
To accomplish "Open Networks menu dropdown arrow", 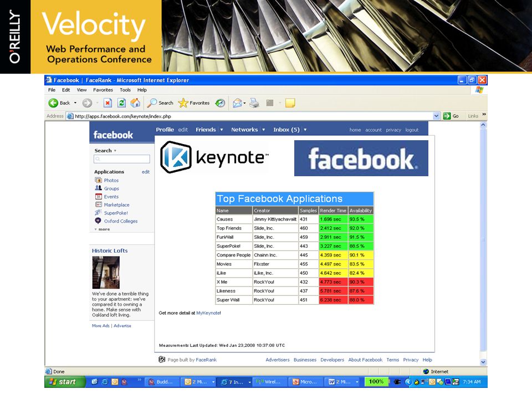I will coord(264,130).
